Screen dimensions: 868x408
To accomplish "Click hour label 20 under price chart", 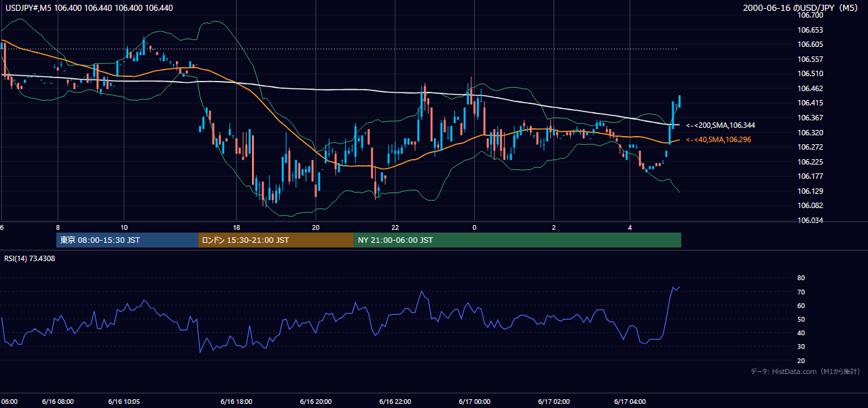I will (316, 227).
